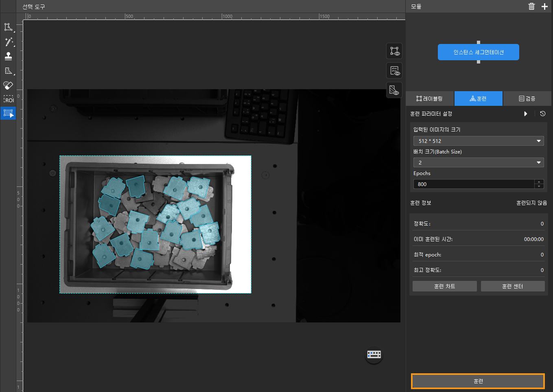The width and height of the screenshot is (553, 392).
Task: Click the Epochs label
Action: (422, 173)
